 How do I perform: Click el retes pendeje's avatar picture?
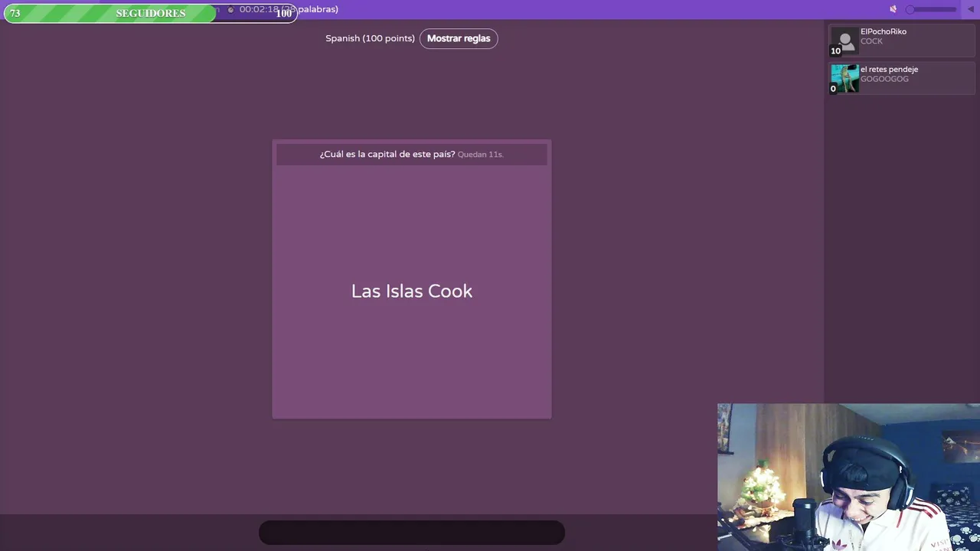(845, 78)
